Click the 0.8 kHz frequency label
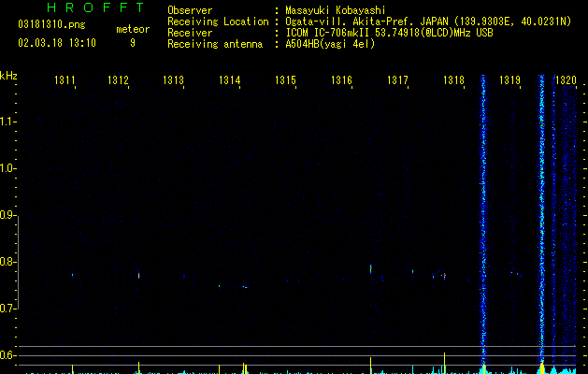The image size is (588, 374). click(7, 262)
